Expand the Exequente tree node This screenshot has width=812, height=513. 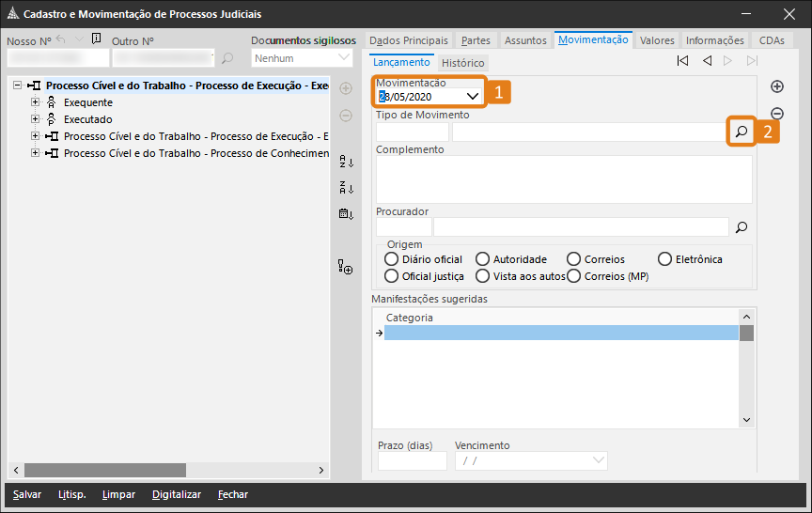[x=36, y=102]
